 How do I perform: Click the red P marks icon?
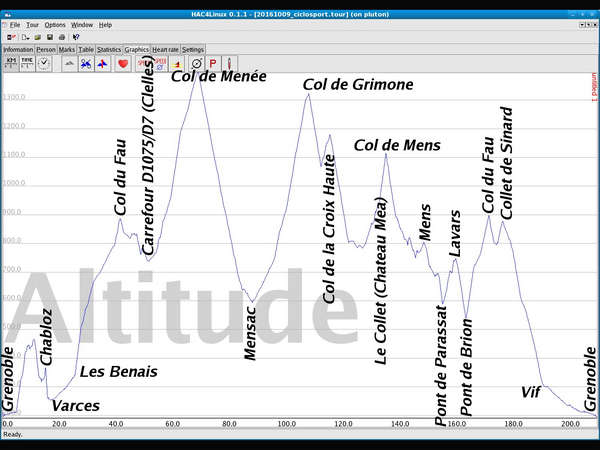tap(213, 63)
